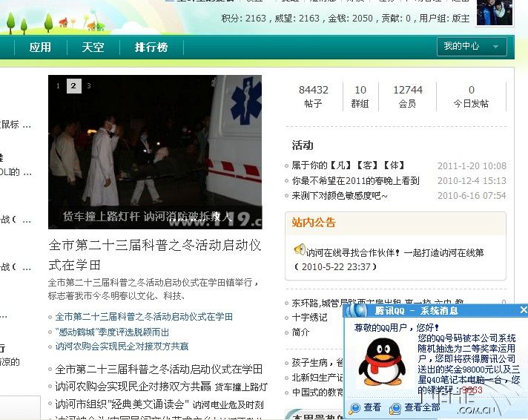
Task: Open lower list item 讷河农购会实现民企对接双方共赢
Action: coord(133,387)
